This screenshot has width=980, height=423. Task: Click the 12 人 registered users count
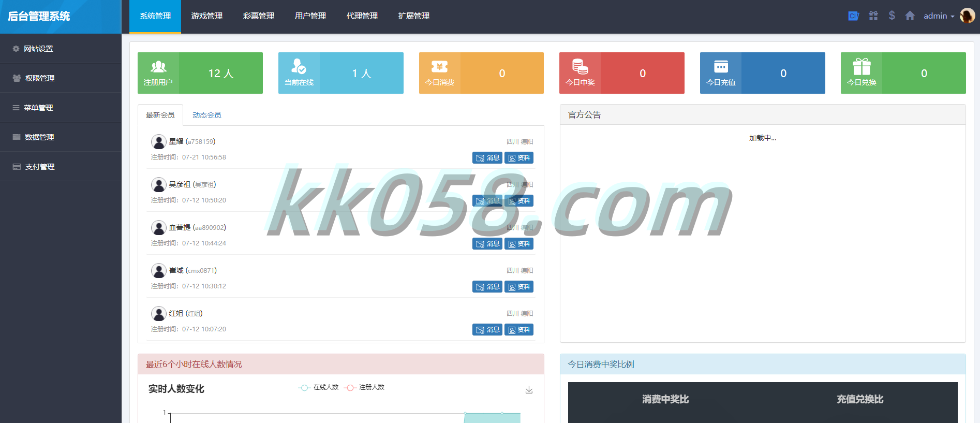click(221, 74)
